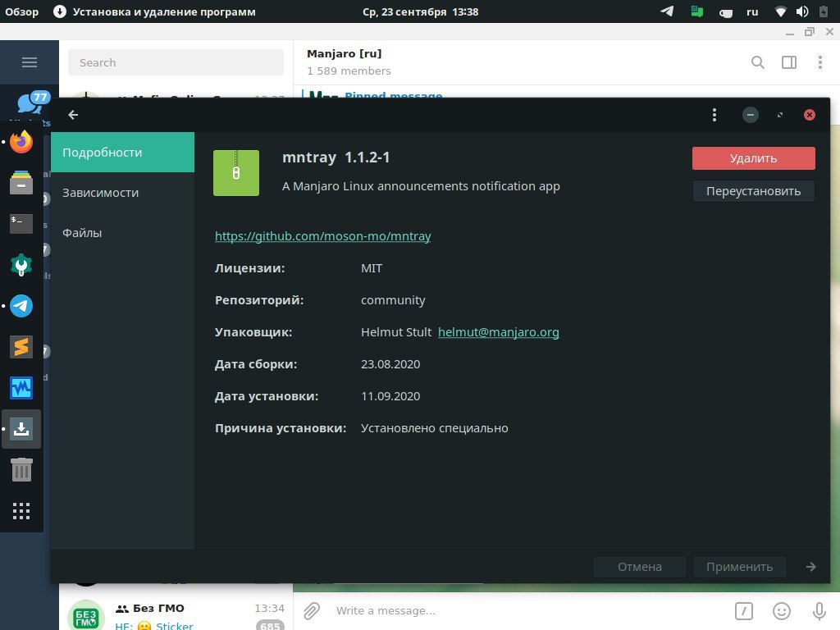Attach a file in Telegram
Viewport: 840px width, 630px height.
coord(312,610)
